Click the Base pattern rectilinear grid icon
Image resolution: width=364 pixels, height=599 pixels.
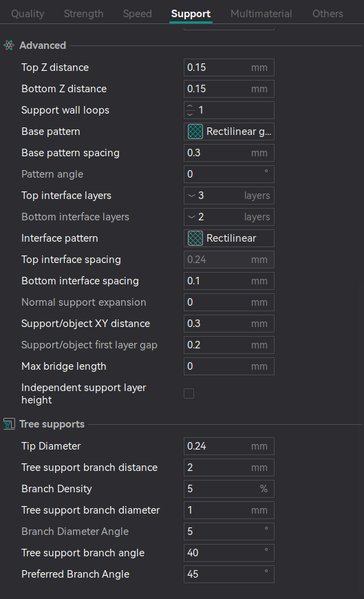pyautogui.click(x=195, y=132)
